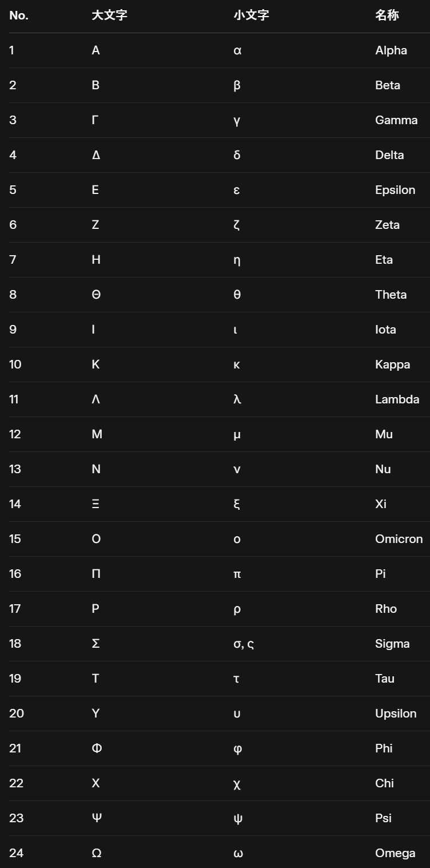Click the uppercase Sigma Σ cell
This screenshot has width=430, height=868.
95,644
